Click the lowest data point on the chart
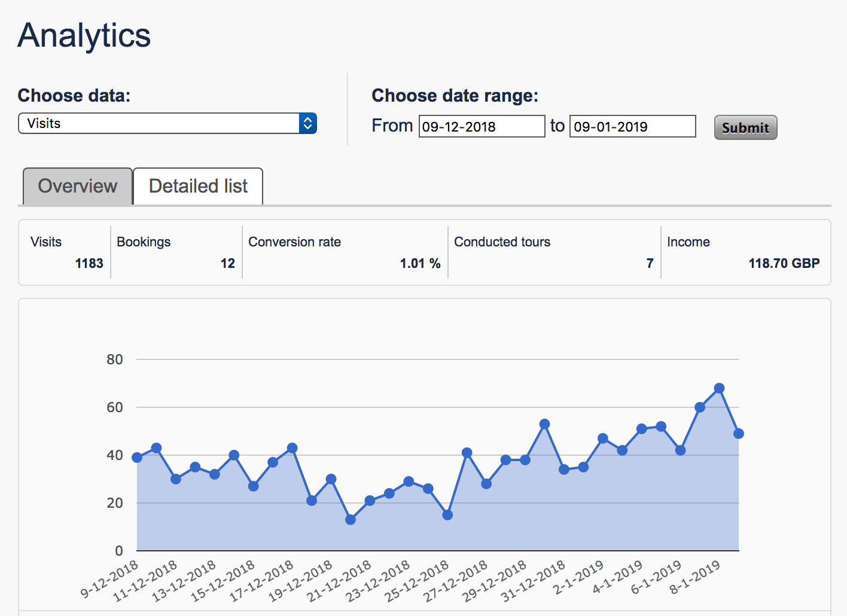Viewport: 847px width, 616px height. coord(351,520)
